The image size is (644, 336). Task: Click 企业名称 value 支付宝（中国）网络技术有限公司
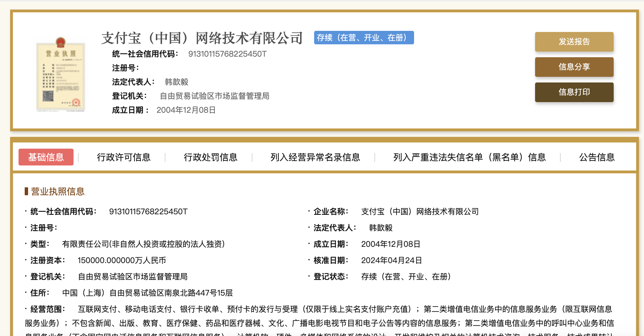click(420, 211)
